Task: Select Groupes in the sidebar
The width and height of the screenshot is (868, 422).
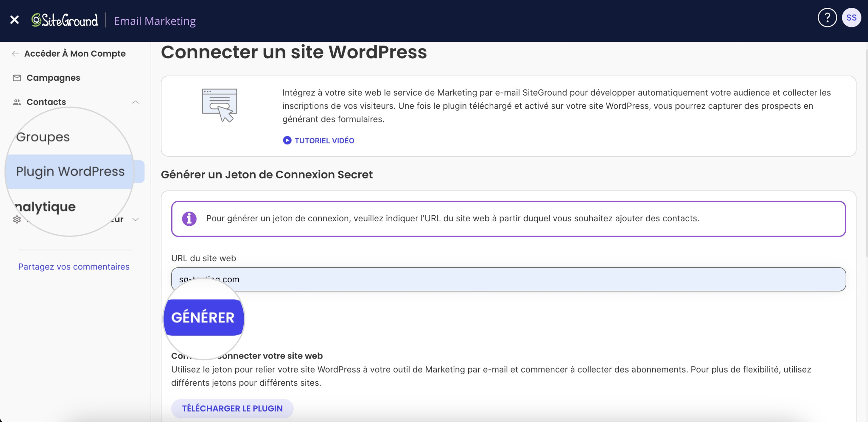Action: 43,137
